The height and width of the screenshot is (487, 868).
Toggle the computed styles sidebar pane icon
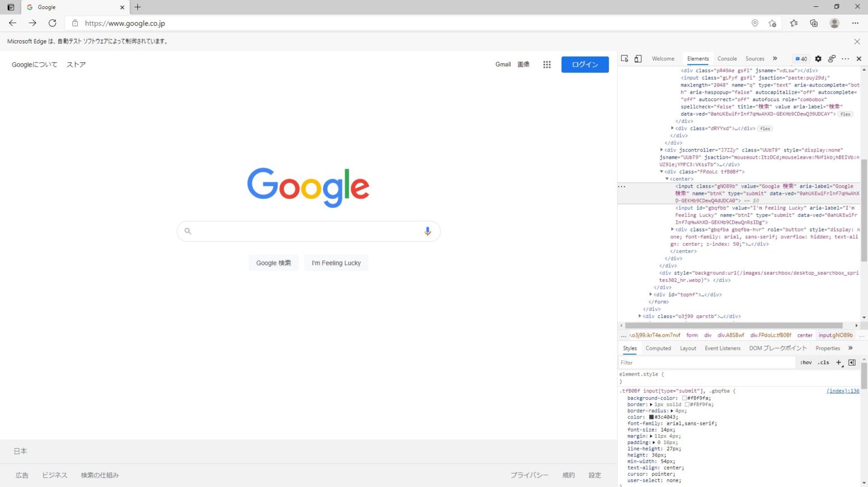coord(852,363)
